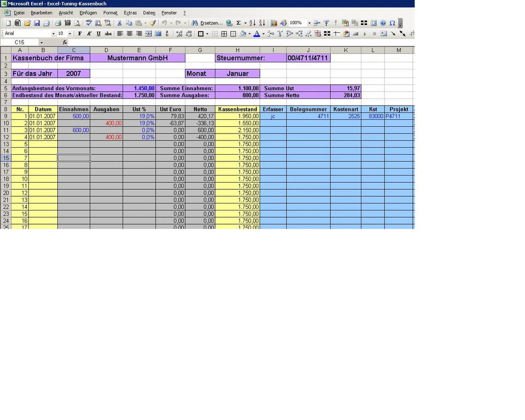
Task: Click the New workbook icon
Action: pos(8,23)
